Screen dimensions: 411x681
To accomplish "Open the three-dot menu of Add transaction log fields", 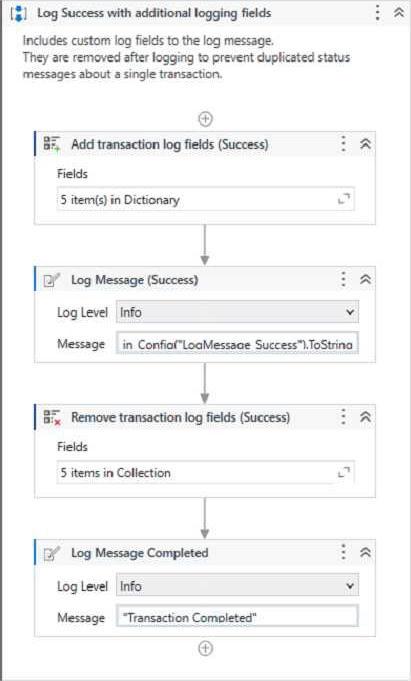I will point(343,144).
